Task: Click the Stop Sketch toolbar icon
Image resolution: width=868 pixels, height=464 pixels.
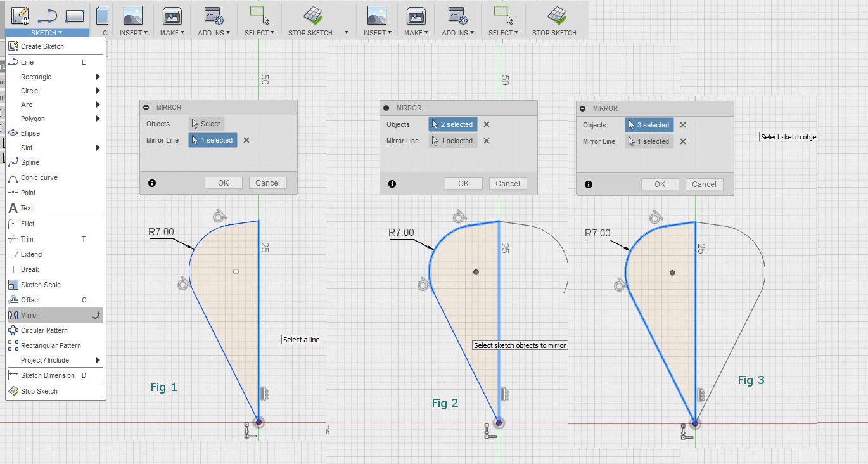Action: point(312,17)
